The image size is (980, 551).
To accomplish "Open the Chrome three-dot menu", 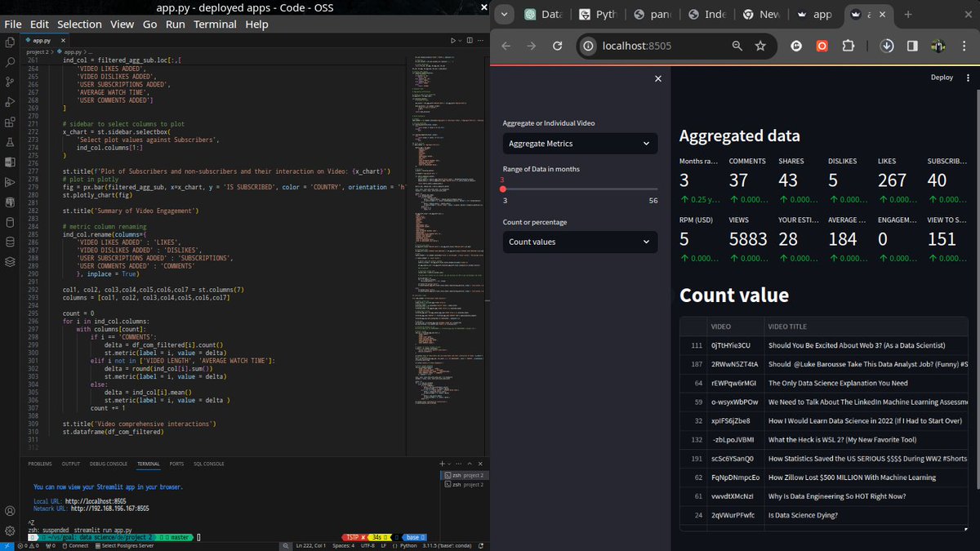I will pyautogui.click(x=965, y=47).
